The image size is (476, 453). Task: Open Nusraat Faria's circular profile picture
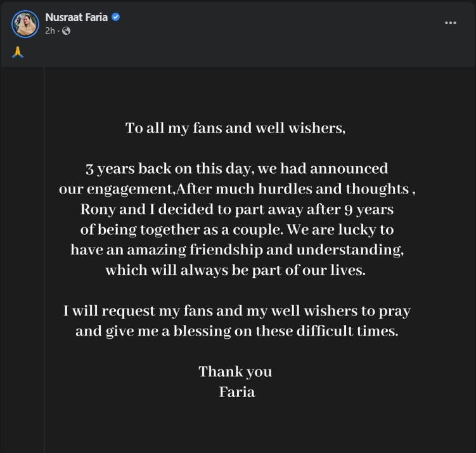[x=25, y=24]
